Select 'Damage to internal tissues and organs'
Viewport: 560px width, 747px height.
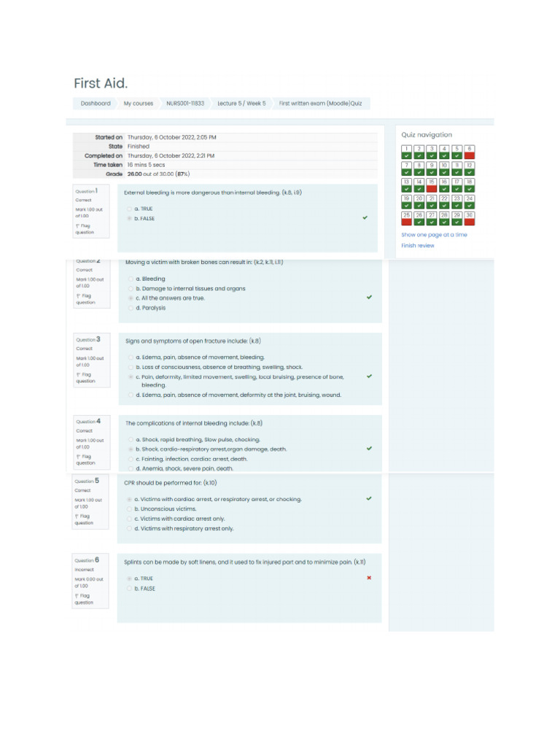(x=131, y=289)
